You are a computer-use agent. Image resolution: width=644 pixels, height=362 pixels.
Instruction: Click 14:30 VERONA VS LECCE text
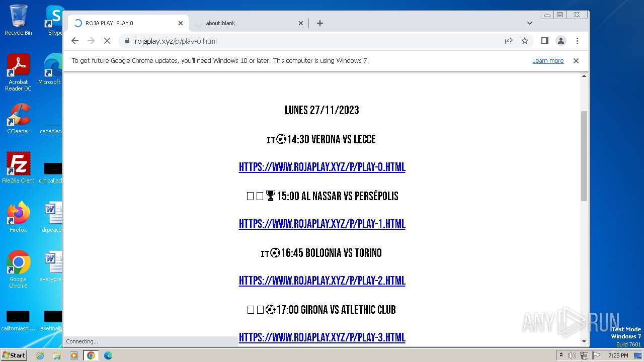[x=331, y=139]
